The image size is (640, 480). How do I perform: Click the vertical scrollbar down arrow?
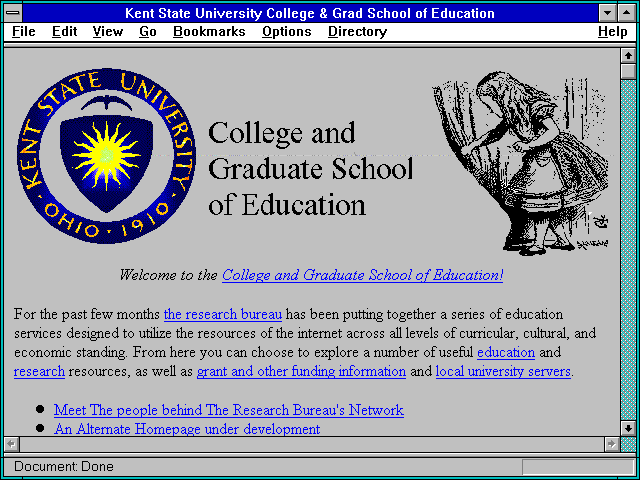click(x=628, y=428)
